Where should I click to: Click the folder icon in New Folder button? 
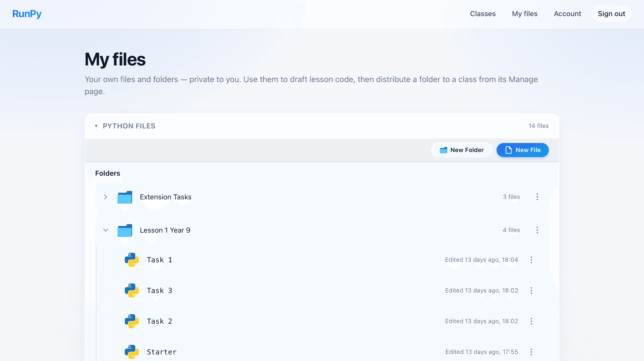pyautogui.click(x=444, y=150)
